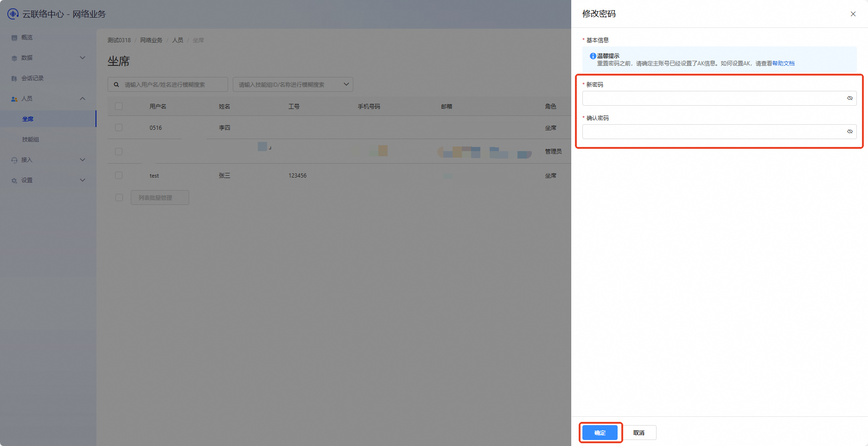868x446 pixels.
Task: Show the new password via eye icon
Action: [849, 98]
